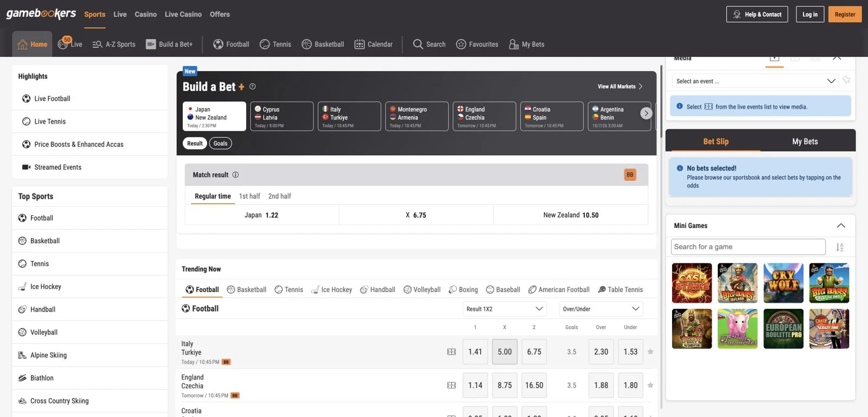Open the Cry Wolf mini game
This screenshot has height=417, width=868.
pos(783,283)
